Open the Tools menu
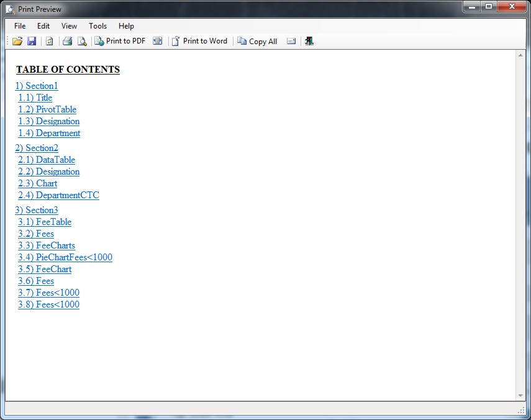 (98, 26)
